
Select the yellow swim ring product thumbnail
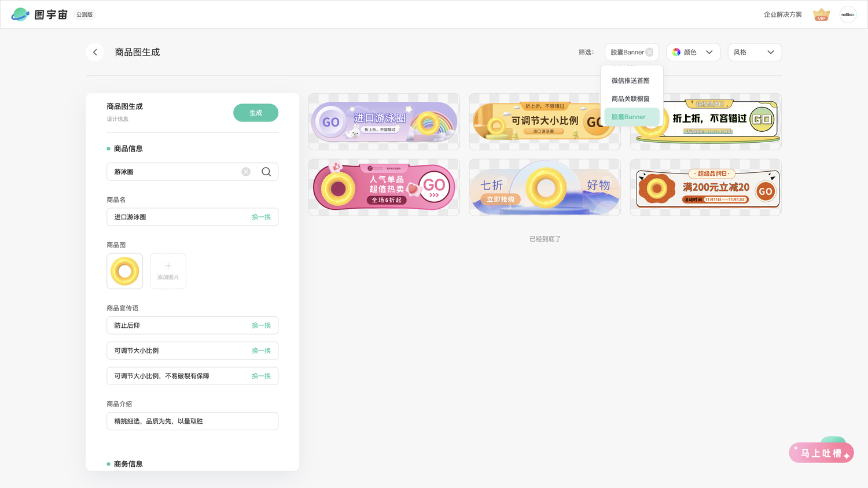(124, 271)
